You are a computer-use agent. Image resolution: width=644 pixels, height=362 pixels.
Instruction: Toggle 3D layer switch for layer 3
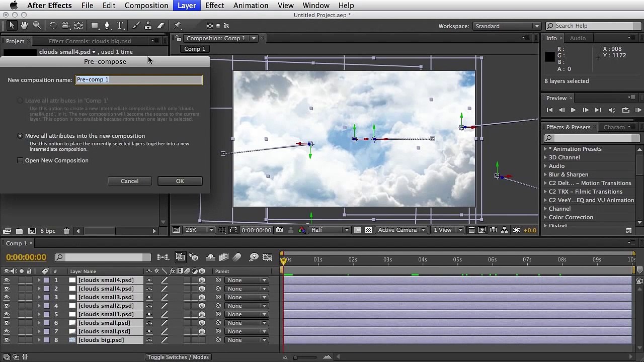[x=202, y=298]
